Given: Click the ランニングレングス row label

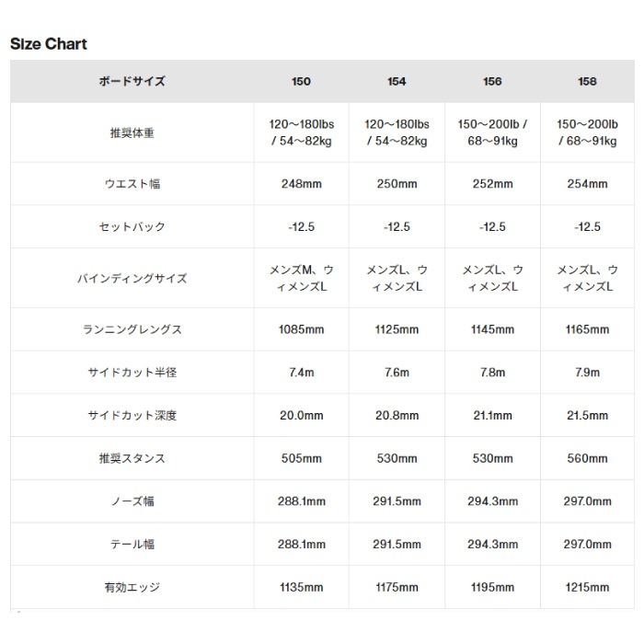Looking at the screenshot, I should point(132,329).
